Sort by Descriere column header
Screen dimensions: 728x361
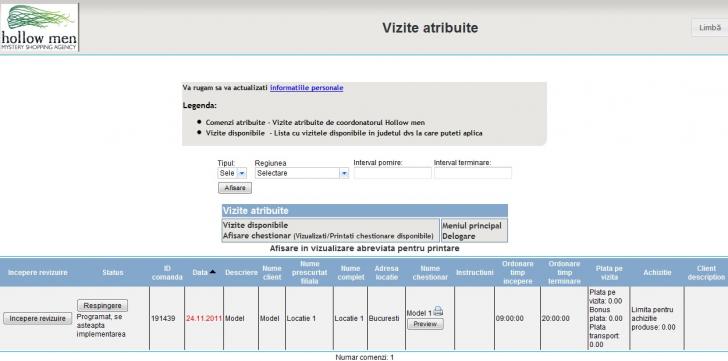pos(241,272)
